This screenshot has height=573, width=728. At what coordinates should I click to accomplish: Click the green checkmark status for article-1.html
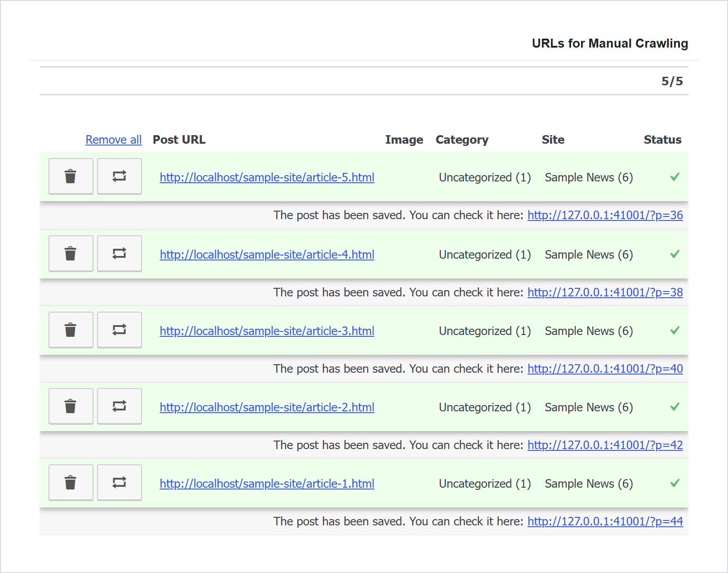click(675, 483)
